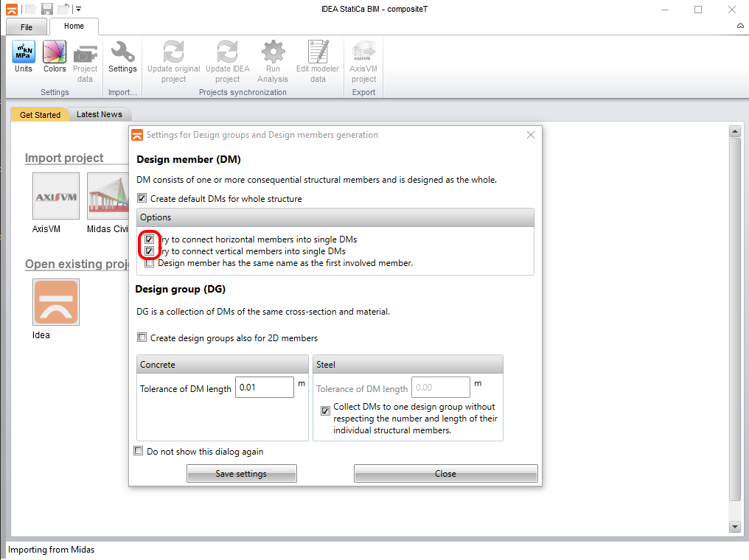Image resolution: width=749 pixels, height=560 pixels.
Task: Click the 'Design member (DM)' heading
Action: tap(189, 159)
